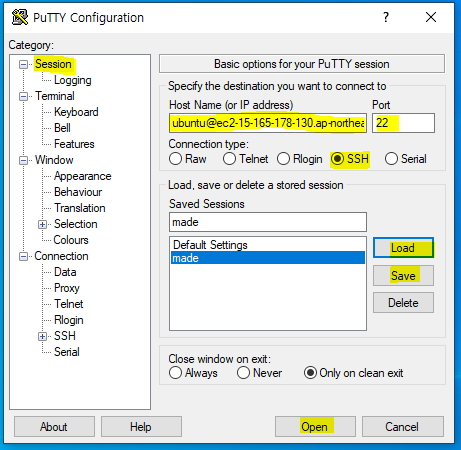Open the Serial category in tree
This screenshot has height=450, width=461.
pyautogui.click(x=67, y=352)
